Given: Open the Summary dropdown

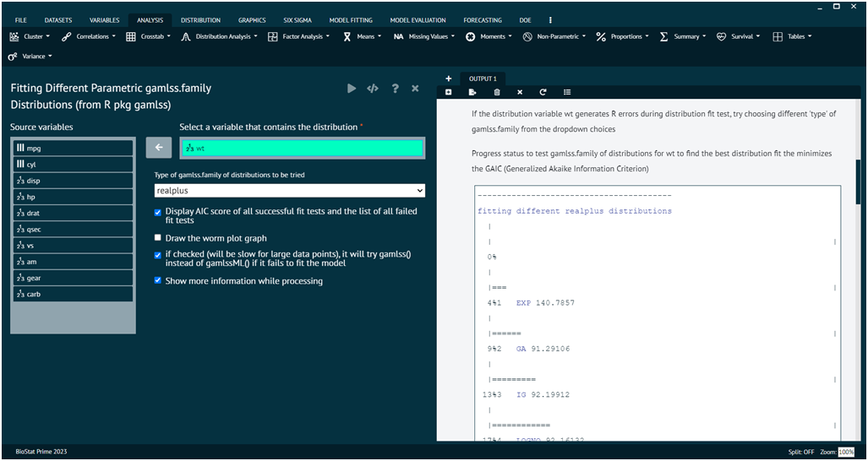Looking at the screenshot, I should point(684,36).
